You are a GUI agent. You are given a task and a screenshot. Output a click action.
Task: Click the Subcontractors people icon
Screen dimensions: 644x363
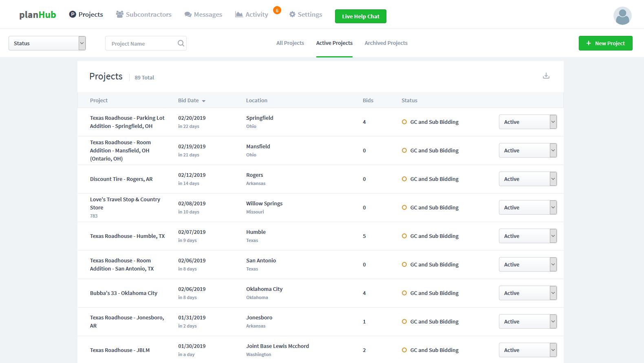[119, 14]
